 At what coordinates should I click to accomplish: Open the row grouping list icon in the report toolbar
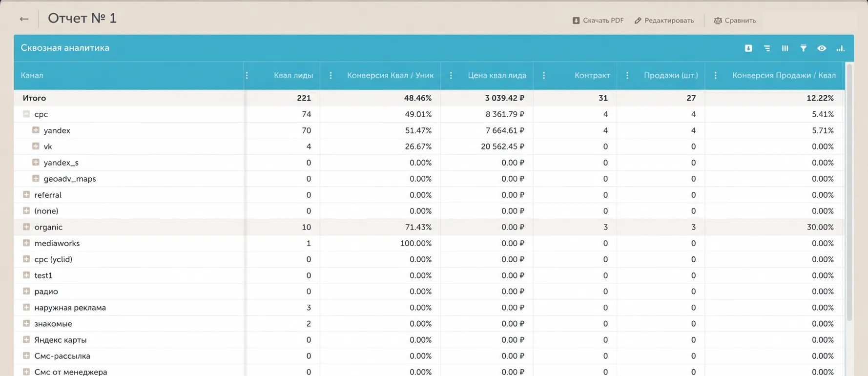click(x=767, y=48)
